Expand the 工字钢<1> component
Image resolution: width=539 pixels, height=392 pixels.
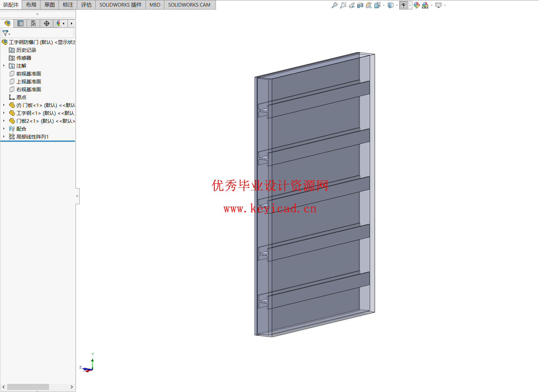point(4,113)
